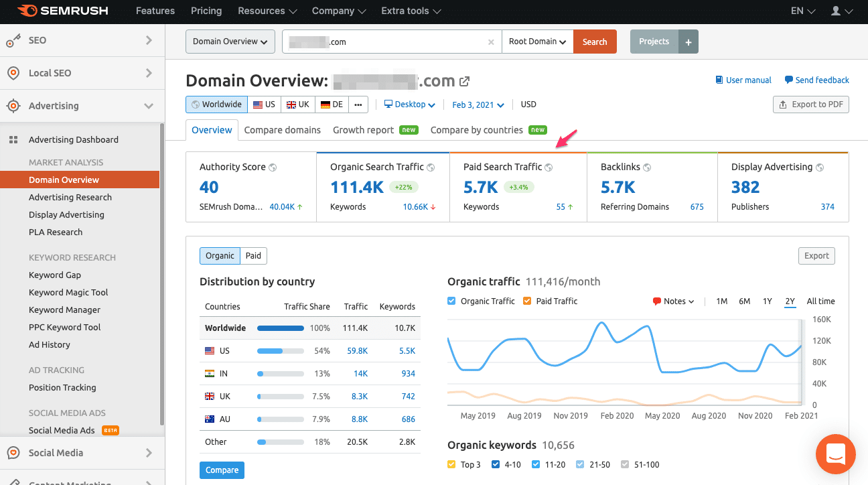Click the globe icon next to Organic Search Traffic
This screenshot has height=485, width=868.
tap(431, 167)
